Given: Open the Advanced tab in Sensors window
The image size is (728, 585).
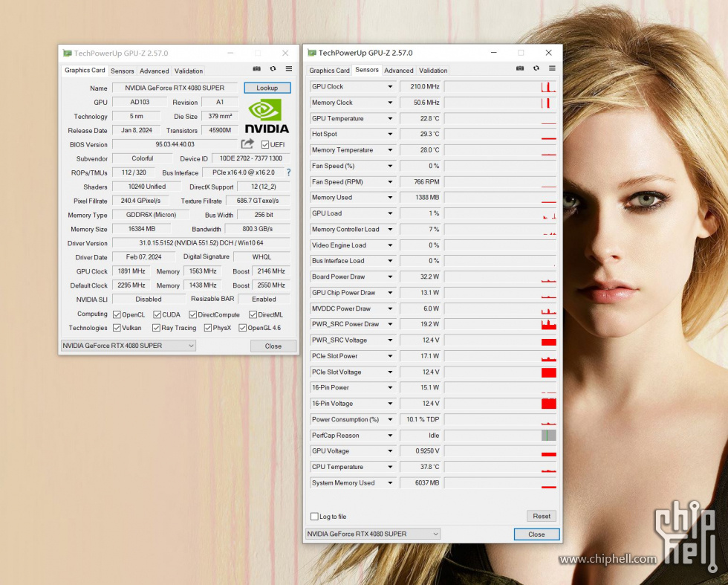Looking at the screenshot, I should point(399,71).
